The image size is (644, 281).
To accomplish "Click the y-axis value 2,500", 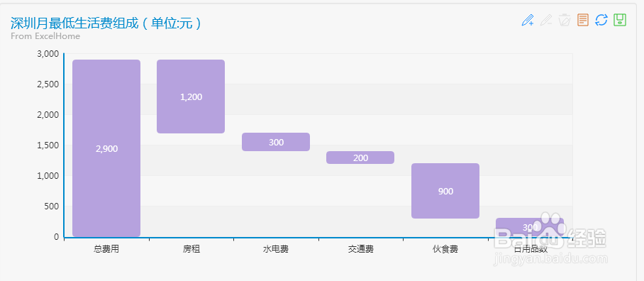I will click(48, 84).
